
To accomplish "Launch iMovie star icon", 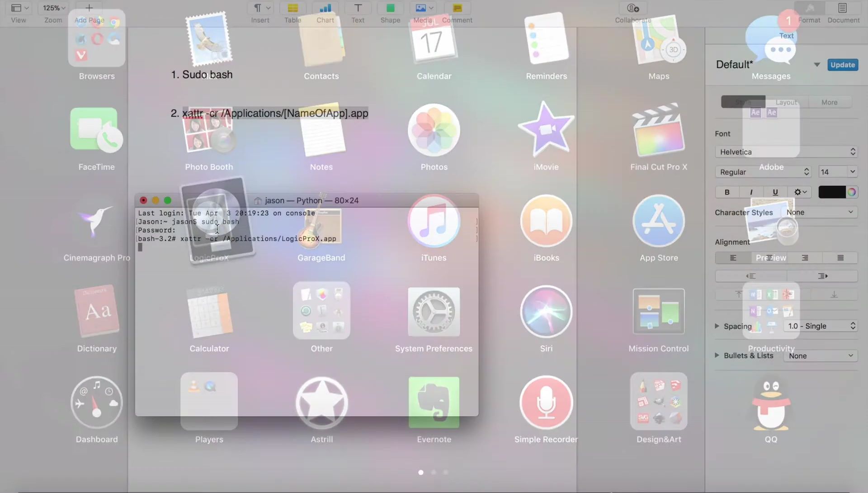I will pyautogui.click(x=546, y=129).
